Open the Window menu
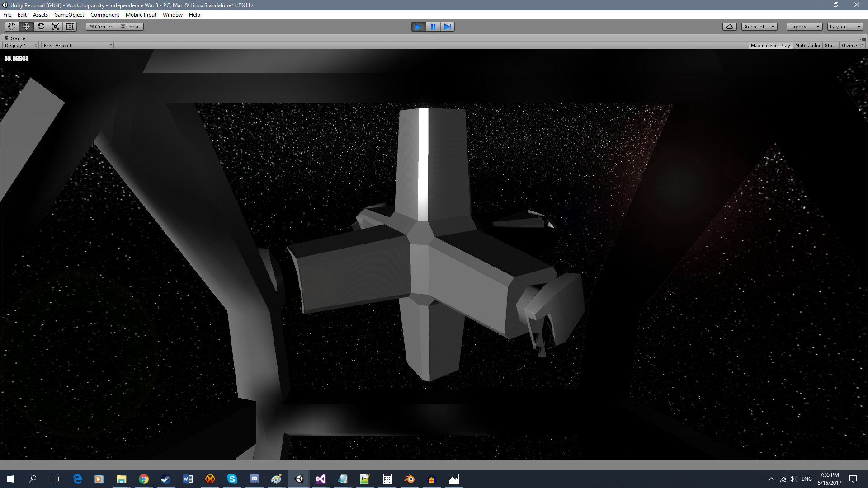Image resolution: width=868 pixels, height=488 pixels. point(173,15)
